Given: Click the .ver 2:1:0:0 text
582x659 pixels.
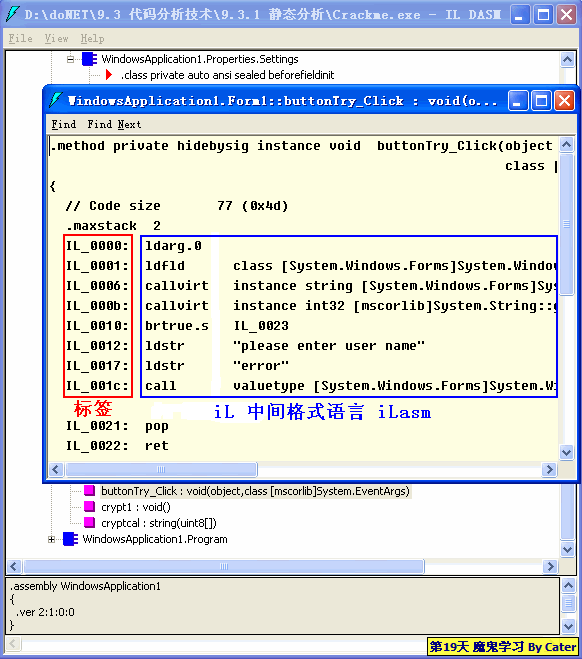Looking at the screenshot, I should (x=45, y=612).
